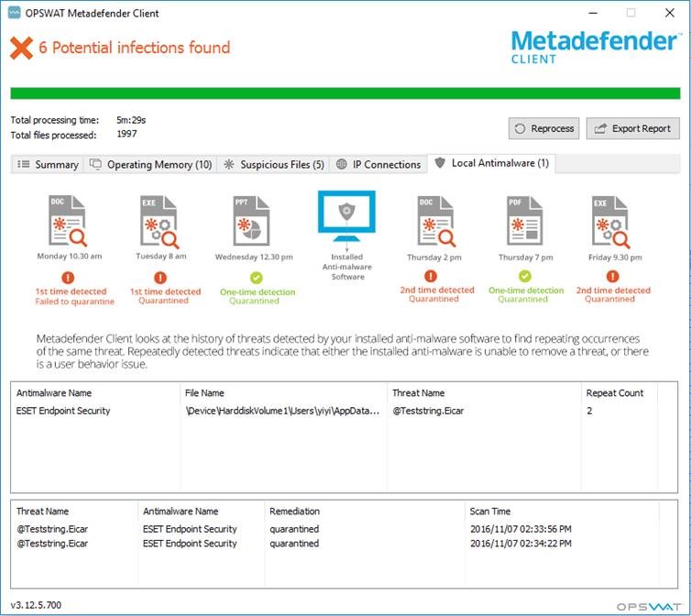This screenshot has width=691, height=616.
Task: Click the '1st time detected Failed to quarantine' label
Action: click(74, 296)
